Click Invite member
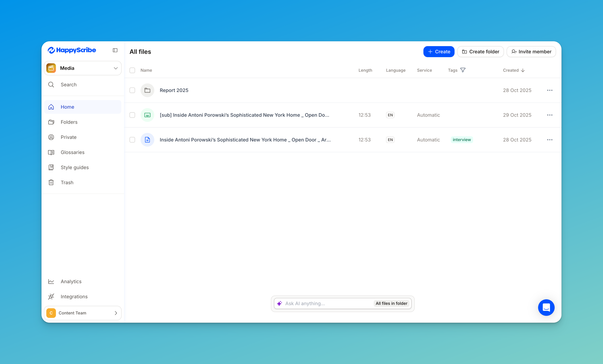The image size is (603, 364). click(x=531, y=52)
